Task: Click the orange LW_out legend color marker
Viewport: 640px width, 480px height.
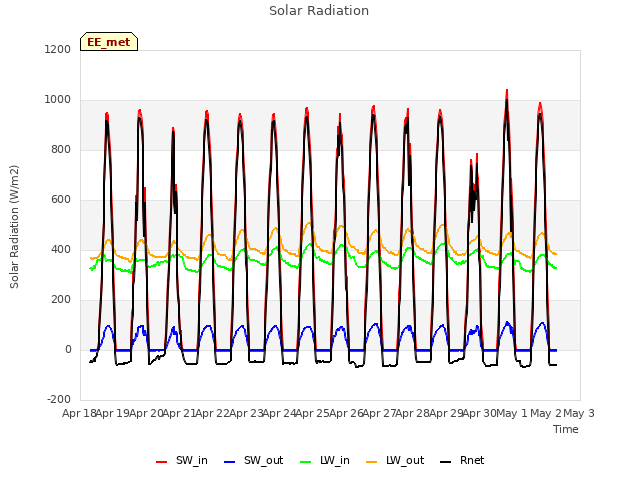Action: tap(372, 462)
